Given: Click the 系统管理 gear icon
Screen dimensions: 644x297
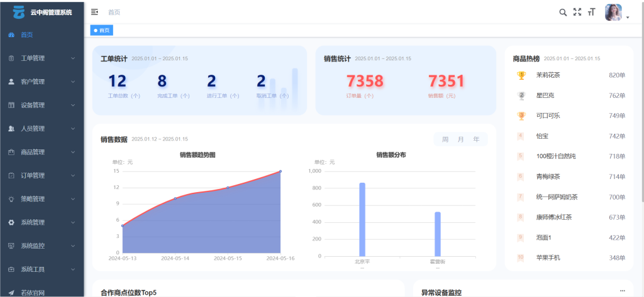Looking at the screenshot, I should coord(11,222).
